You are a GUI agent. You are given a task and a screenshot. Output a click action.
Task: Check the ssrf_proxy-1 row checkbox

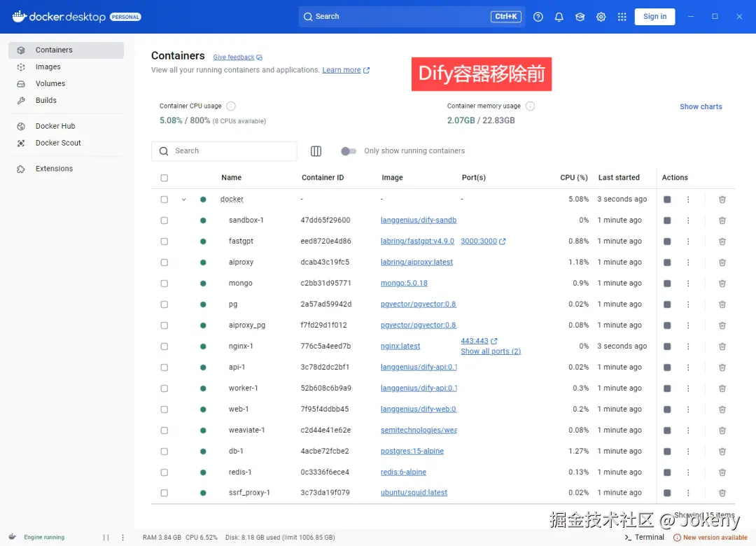164,493
